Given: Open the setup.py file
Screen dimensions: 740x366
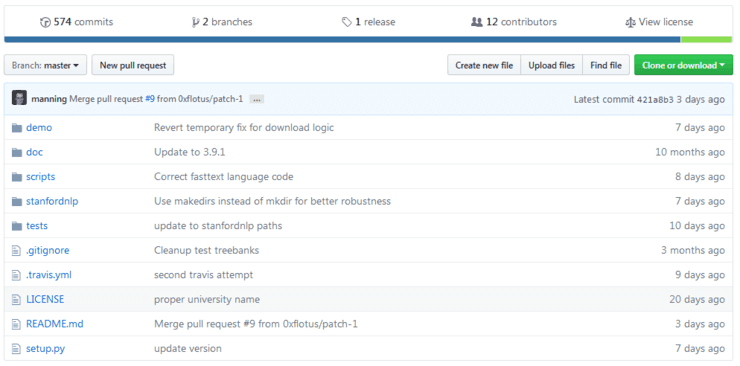Looking at the screenshot, I should point(45,349).
